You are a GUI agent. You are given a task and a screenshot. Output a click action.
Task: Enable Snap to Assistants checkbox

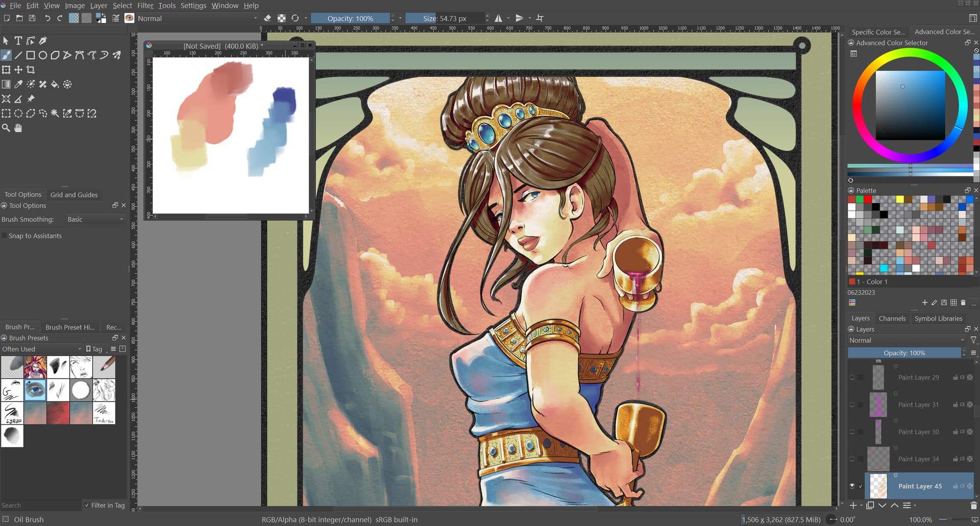[x=5, y=236]
